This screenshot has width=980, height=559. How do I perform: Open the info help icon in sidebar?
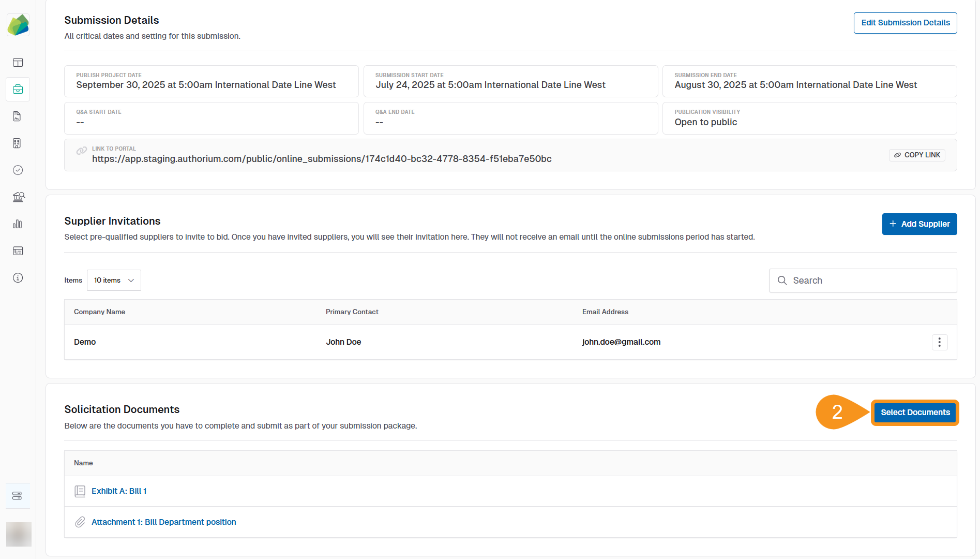tap(18, 278)
